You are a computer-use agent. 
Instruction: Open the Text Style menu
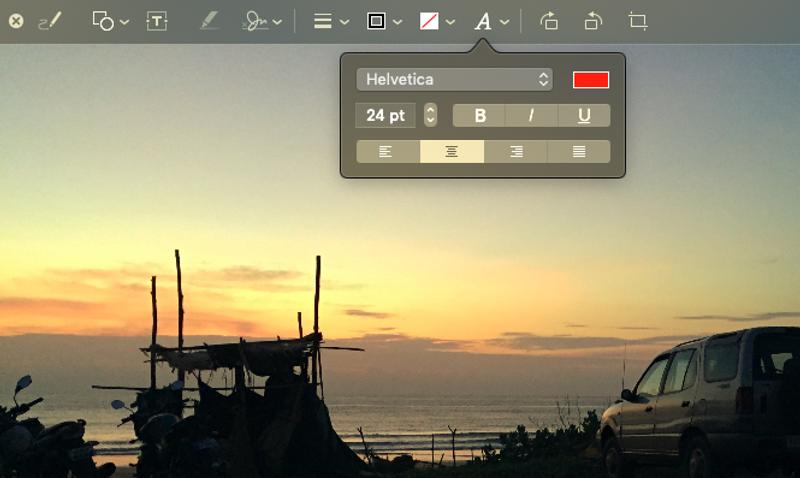pyautogui.click(x=490, y=21)
